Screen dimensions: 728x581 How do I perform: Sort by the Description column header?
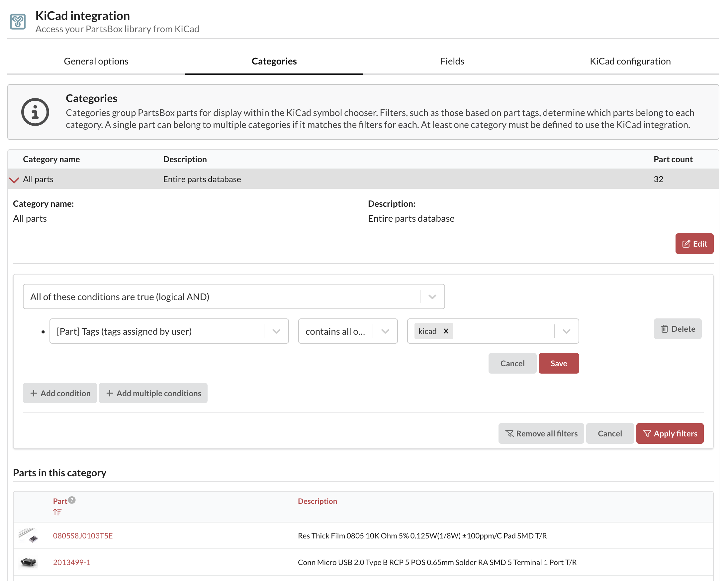(318, 501)
